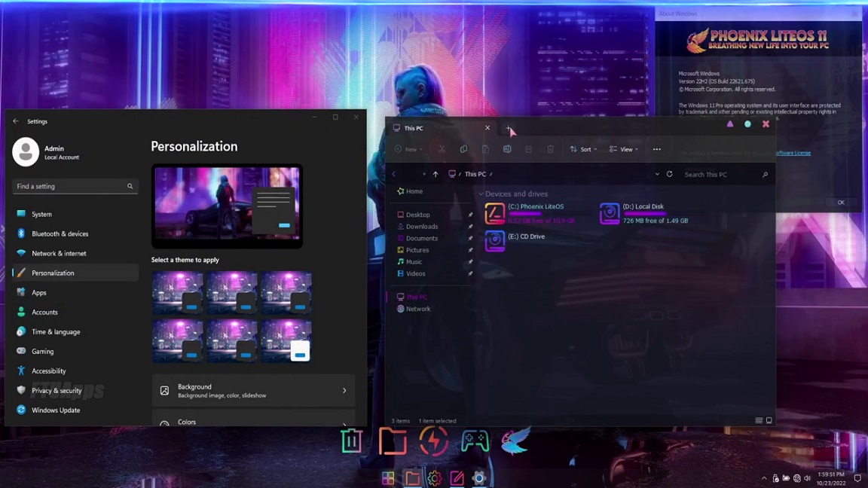Click OK in the About Windows dialog

click(x=841, y=203)
